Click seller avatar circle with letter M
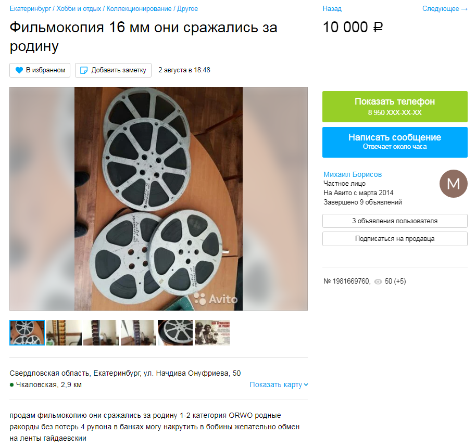 pos(453,184)
